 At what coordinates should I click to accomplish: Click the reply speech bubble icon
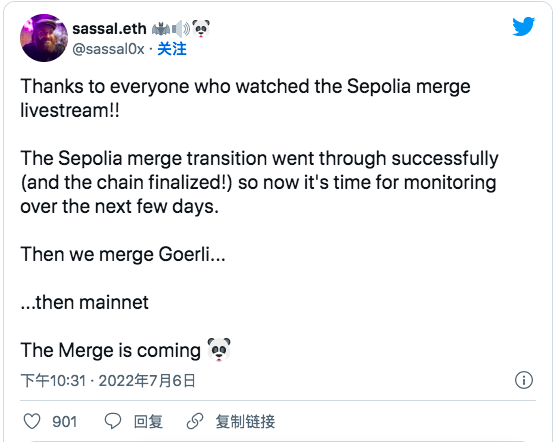pyautogui.click(x=113, y=421)
